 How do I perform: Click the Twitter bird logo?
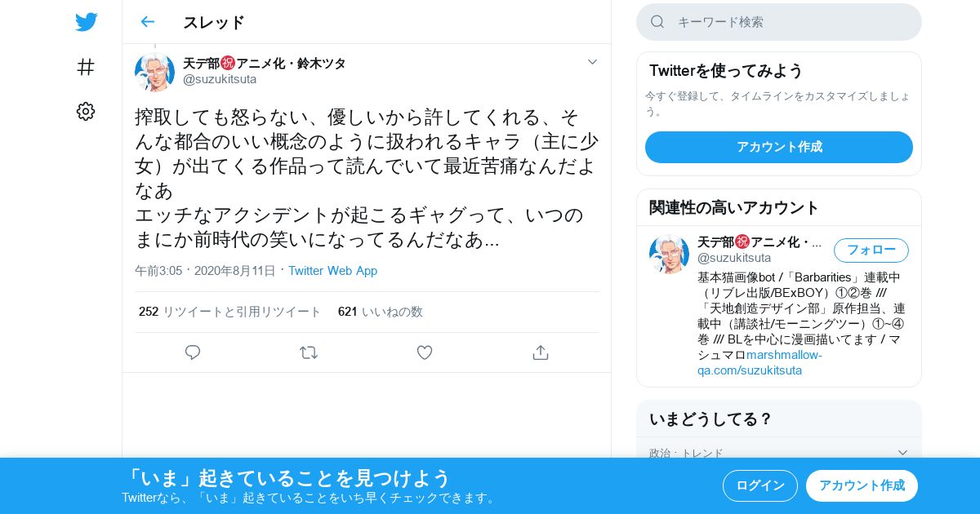click(x=86, y=22)
